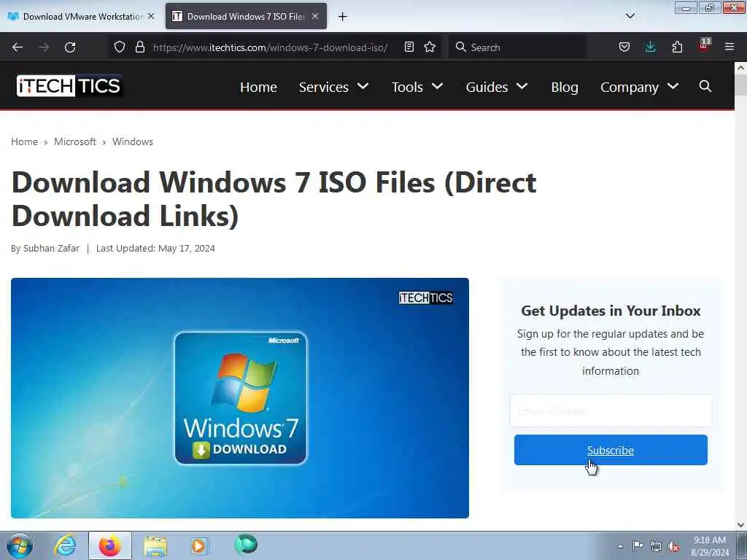
Task: Bookmark this page with the star icon
Action: pyautogui.click(x=430, y=47)
